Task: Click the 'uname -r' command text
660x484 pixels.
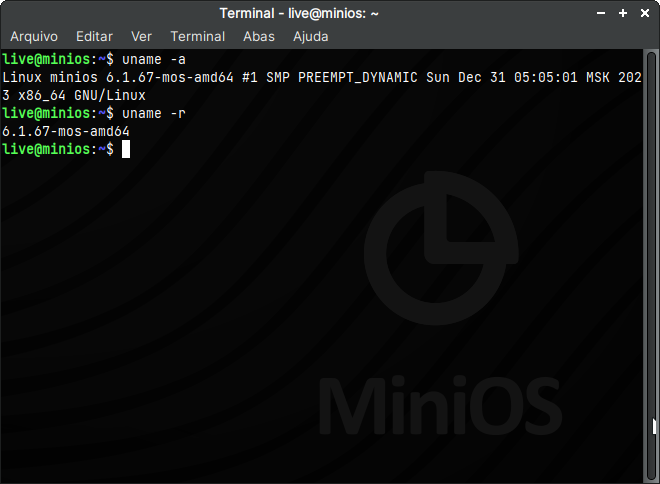Action: pos(154,113)
